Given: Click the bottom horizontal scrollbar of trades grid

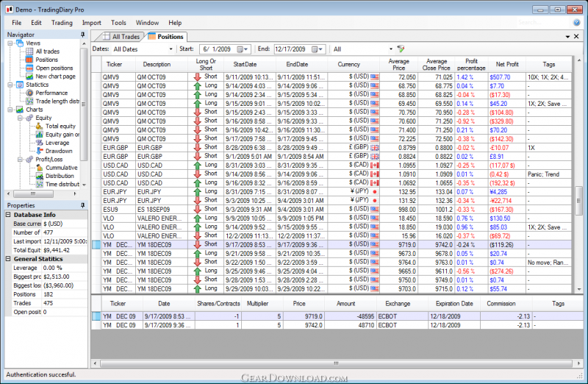Looking at the screenshot, I should [x=336, y=363].
